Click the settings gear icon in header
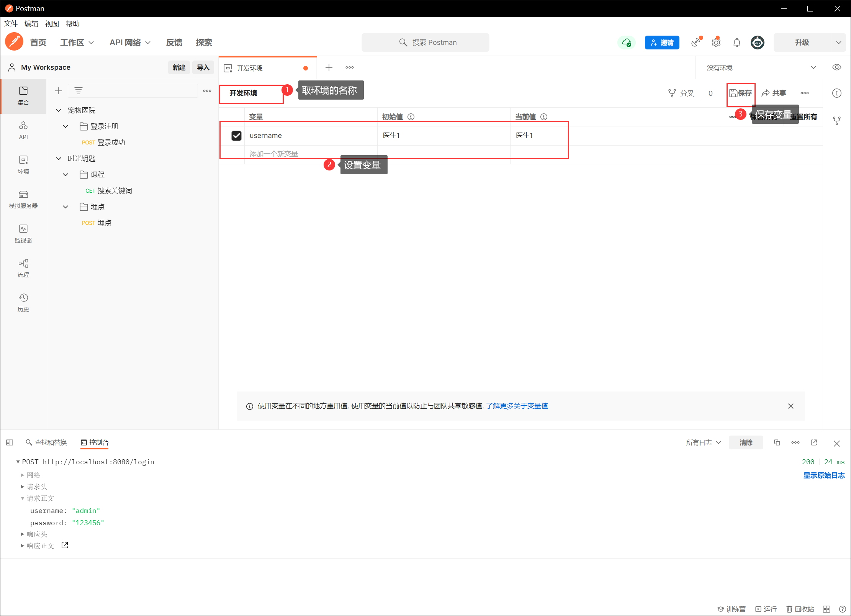Viewport: 851px width, 616px height. click(716, 43)
